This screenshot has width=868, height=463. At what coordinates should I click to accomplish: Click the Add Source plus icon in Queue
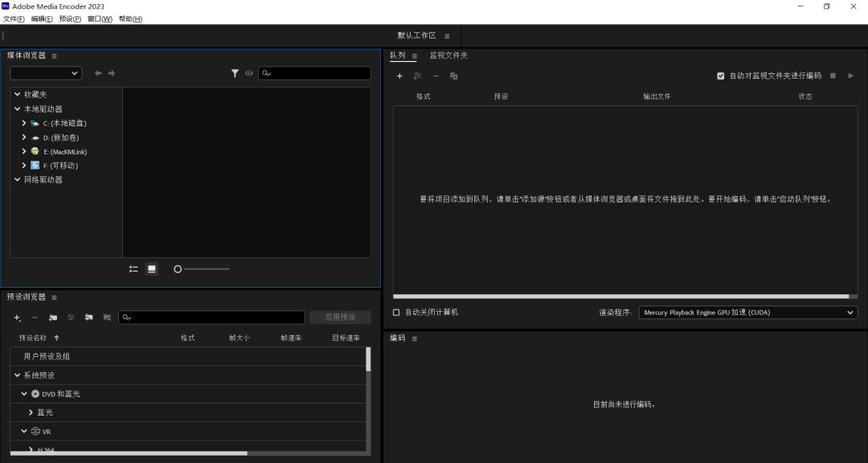pos(399,76)
